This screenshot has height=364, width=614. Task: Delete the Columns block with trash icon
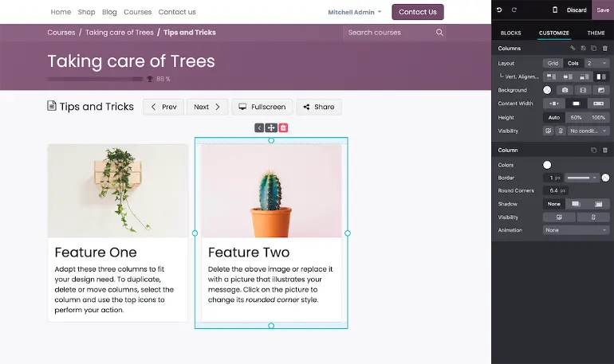coord(605,49)
